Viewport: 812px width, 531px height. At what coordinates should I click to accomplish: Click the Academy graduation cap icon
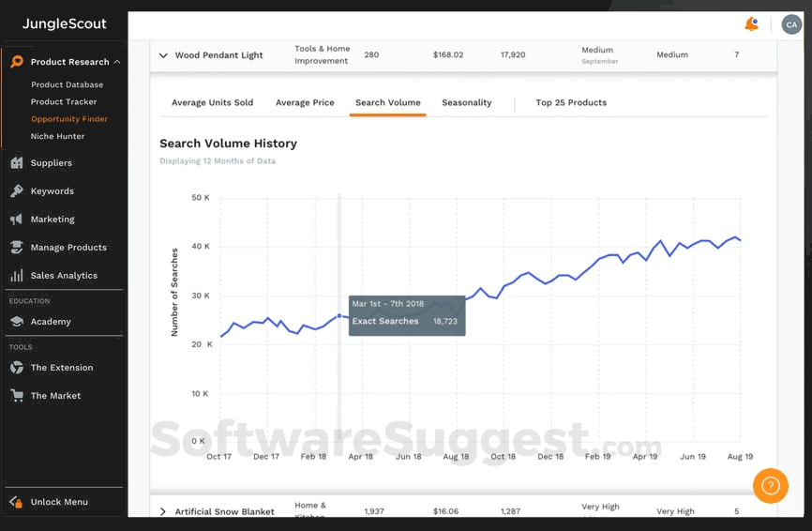click(x=17, y=322)
